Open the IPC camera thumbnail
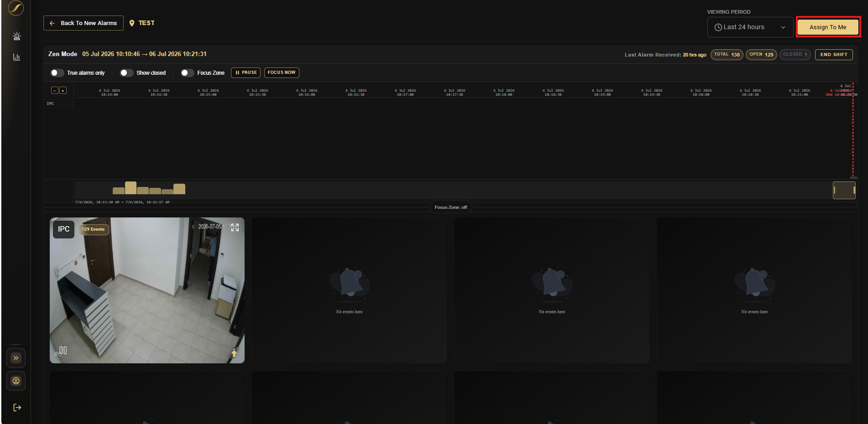 [147, 290]
